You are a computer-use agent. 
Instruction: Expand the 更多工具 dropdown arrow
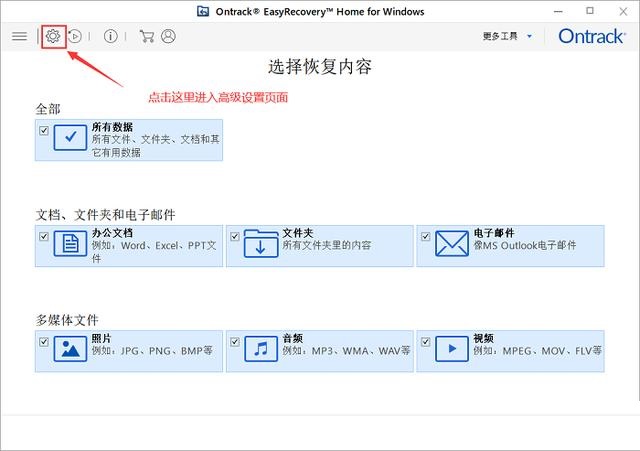[529, 36]
